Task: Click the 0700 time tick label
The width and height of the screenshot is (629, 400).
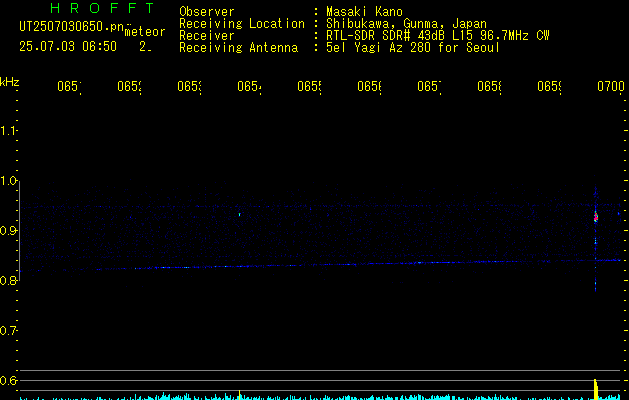Action: (611, 86)
